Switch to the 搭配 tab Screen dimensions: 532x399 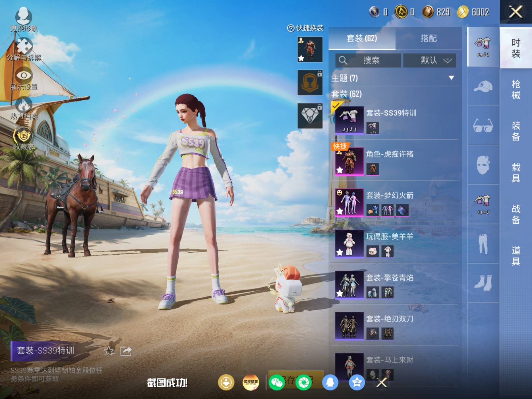pos(428,38)
